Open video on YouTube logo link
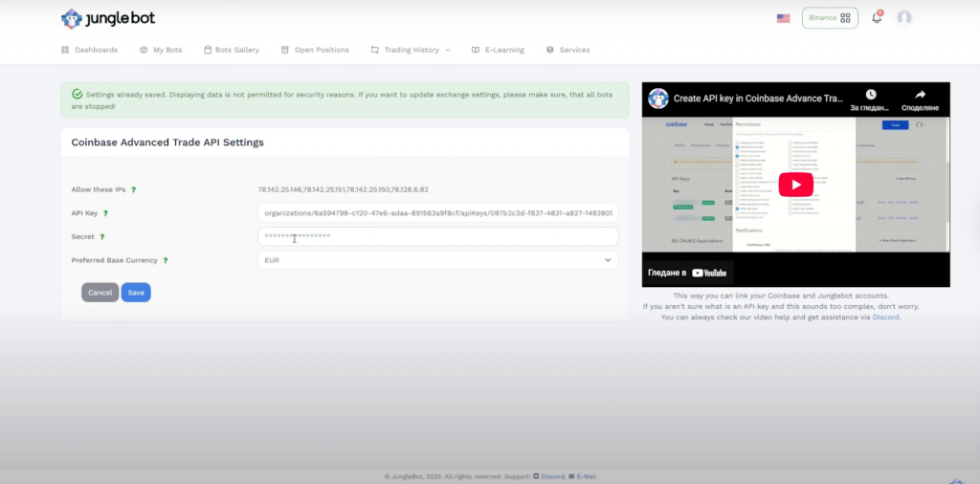 709,273
